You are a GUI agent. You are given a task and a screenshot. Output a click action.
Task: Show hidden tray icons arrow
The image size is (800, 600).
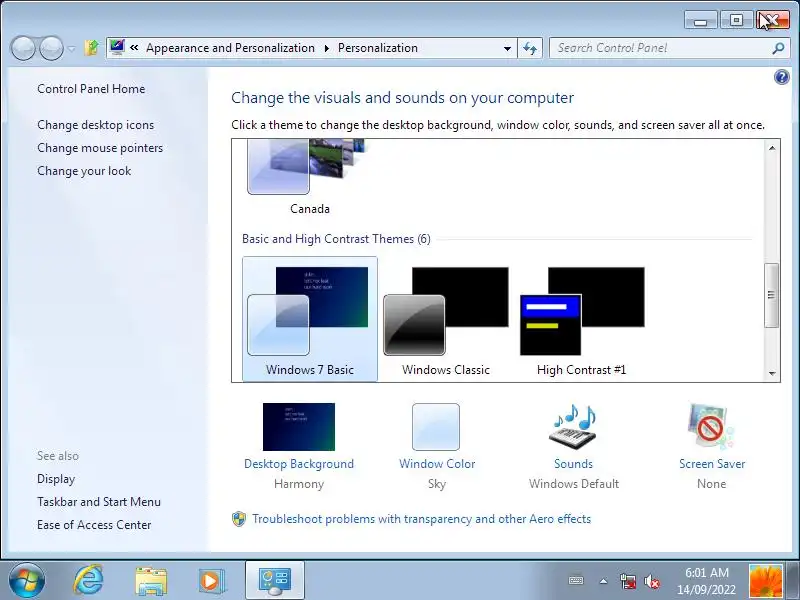(x=604, y=581)
